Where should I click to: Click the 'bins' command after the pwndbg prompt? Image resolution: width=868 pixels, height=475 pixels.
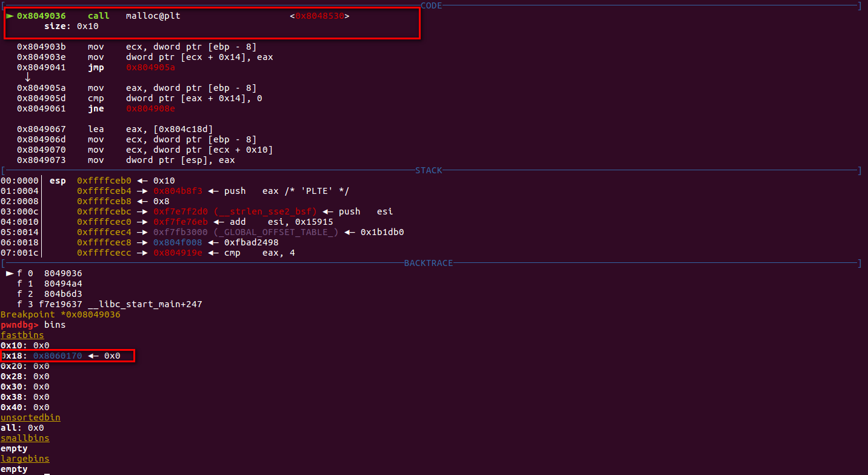(55, 325)
